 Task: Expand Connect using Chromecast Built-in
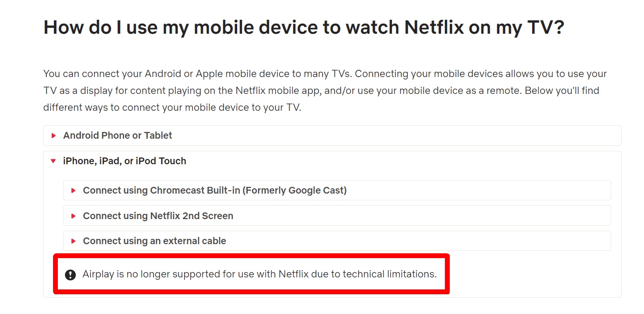click(x=214, y=190)
